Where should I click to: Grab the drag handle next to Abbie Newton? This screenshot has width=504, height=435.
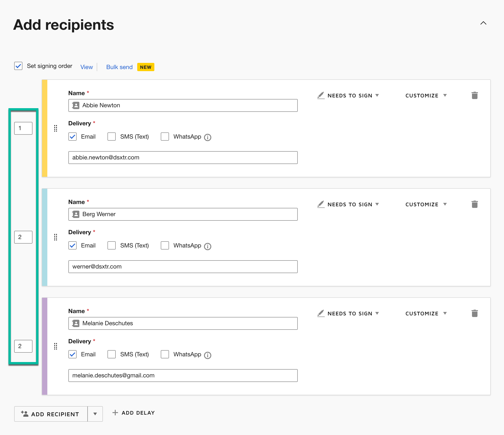coord(56,129)
